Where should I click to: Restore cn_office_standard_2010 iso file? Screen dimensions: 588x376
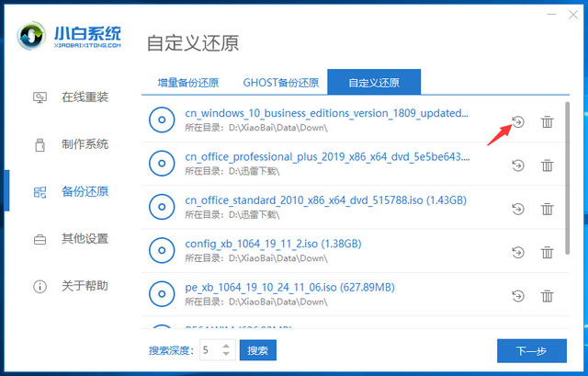tap(517, 209)
